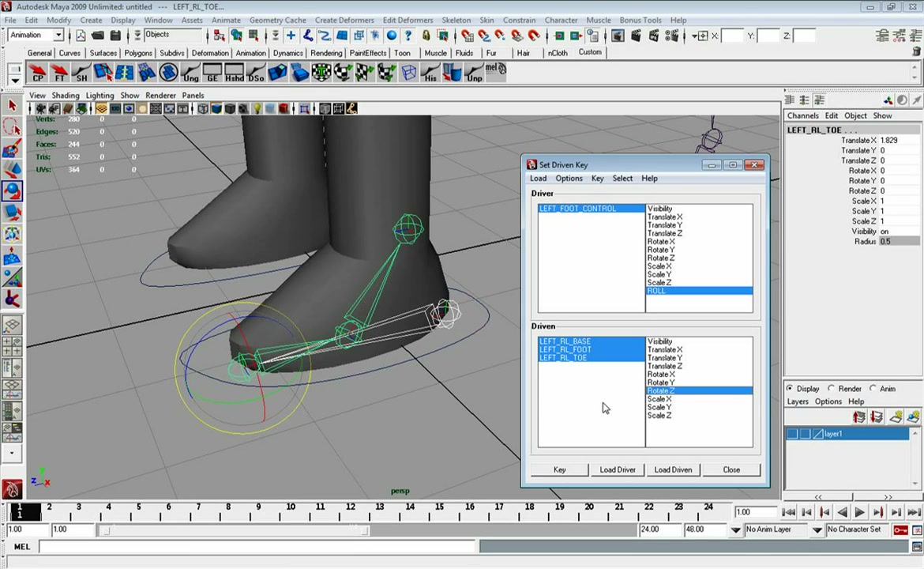924x569 pixels.
Task: Open Channels menu in Channel Box
Action: (802, 115)
